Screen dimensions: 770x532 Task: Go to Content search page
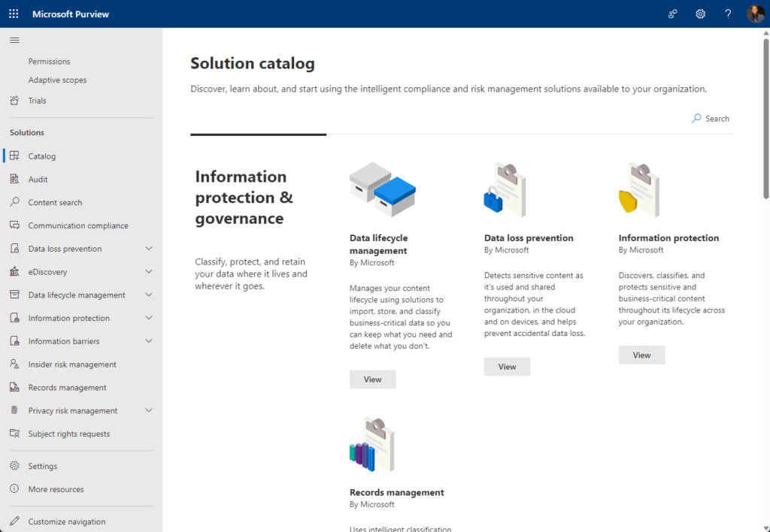[x=55, y=202]
